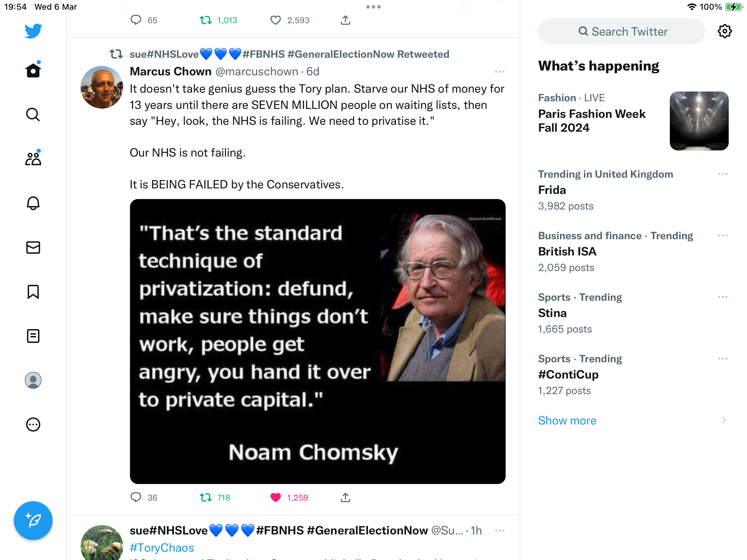Open options menu for the Frida trend
Viewport: 747px width, 560px height.
point(722,174)
